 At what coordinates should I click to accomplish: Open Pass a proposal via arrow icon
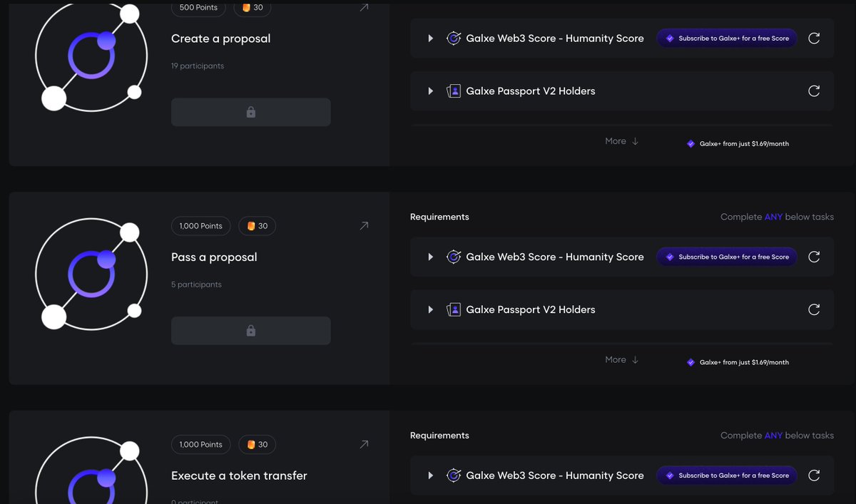click(x=364, y=226)
